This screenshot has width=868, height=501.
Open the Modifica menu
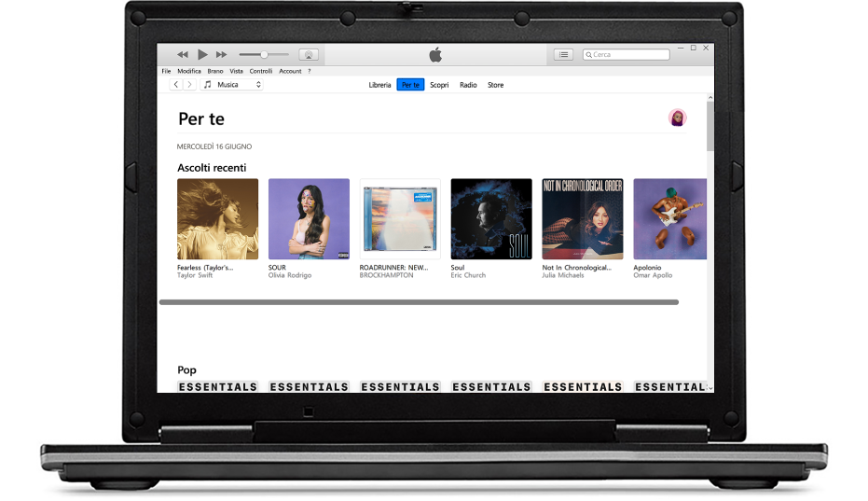coord(189,71)
